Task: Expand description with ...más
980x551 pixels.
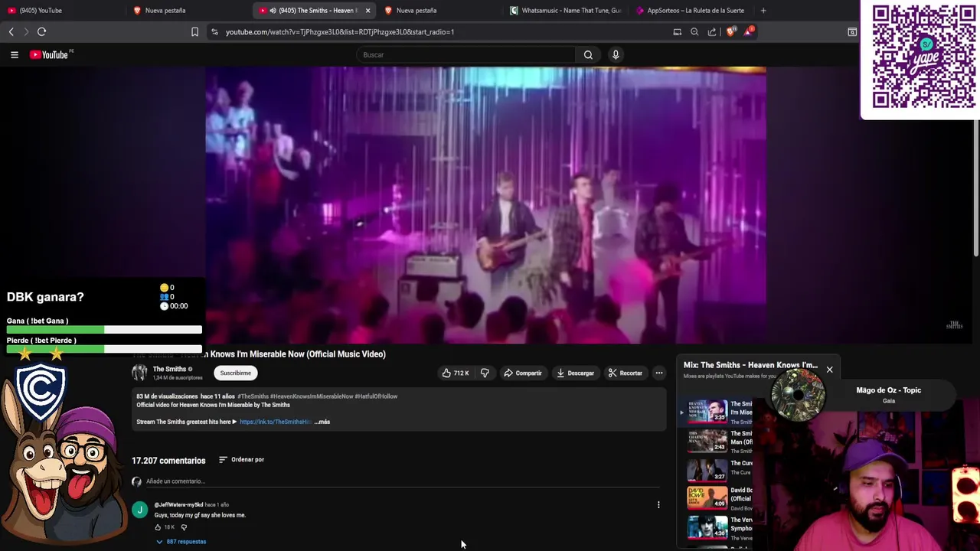Action: pyautogui.click(x=322, y=422)
